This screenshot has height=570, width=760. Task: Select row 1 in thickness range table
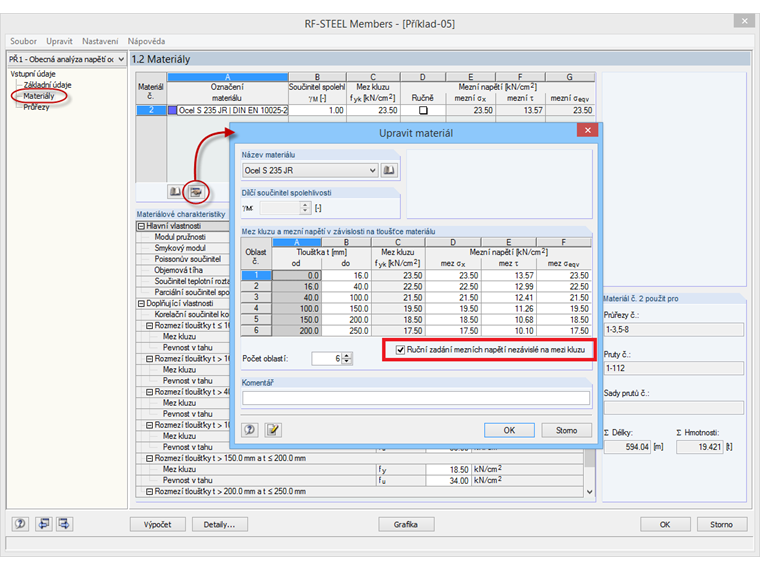(256, 275)
